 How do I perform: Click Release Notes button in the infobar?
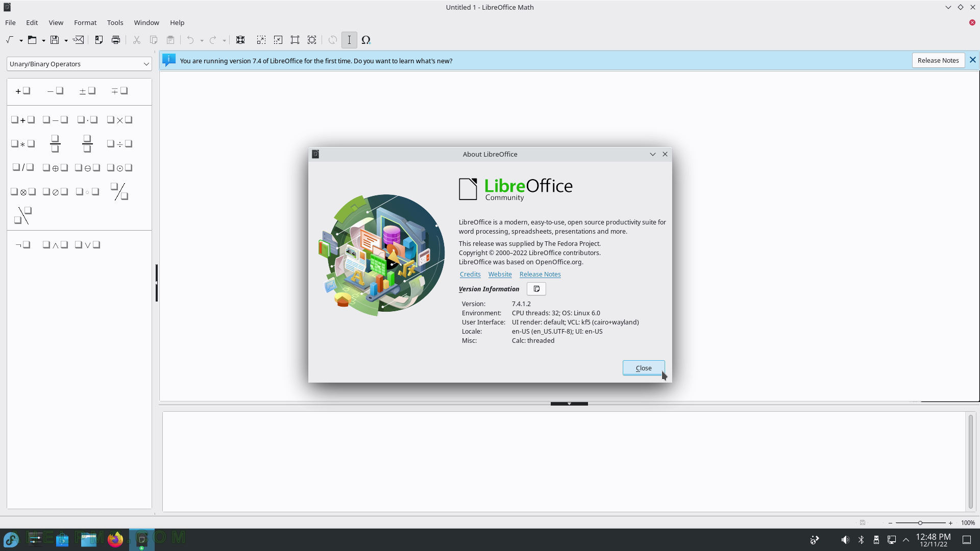tap(938, 60)
